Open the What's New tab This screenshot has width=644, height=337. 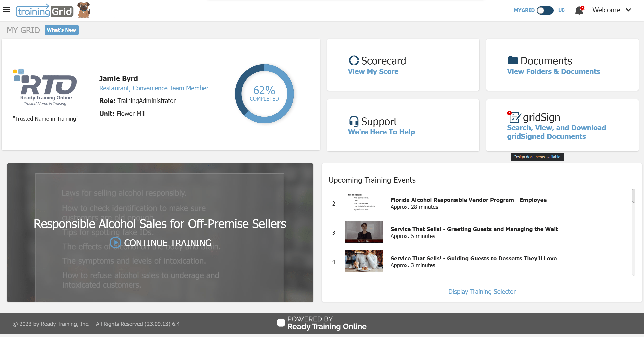click(x=62, y=30)
